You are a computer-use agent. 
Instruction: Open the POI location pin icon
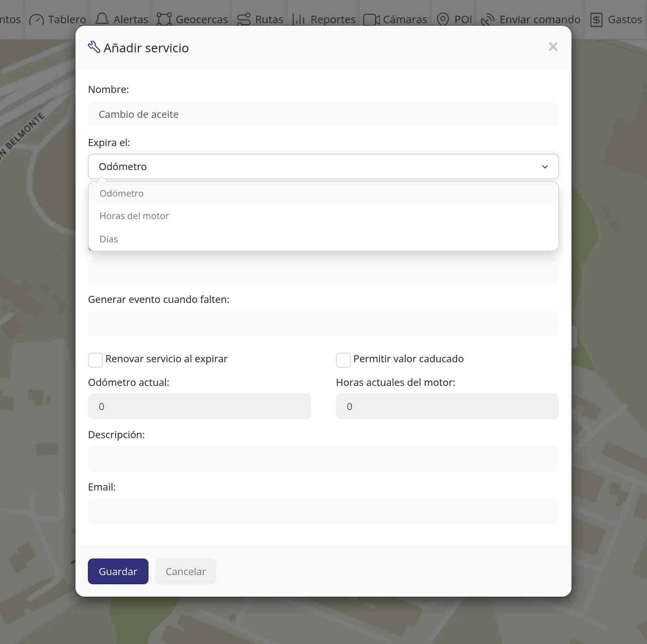point(443,19)
